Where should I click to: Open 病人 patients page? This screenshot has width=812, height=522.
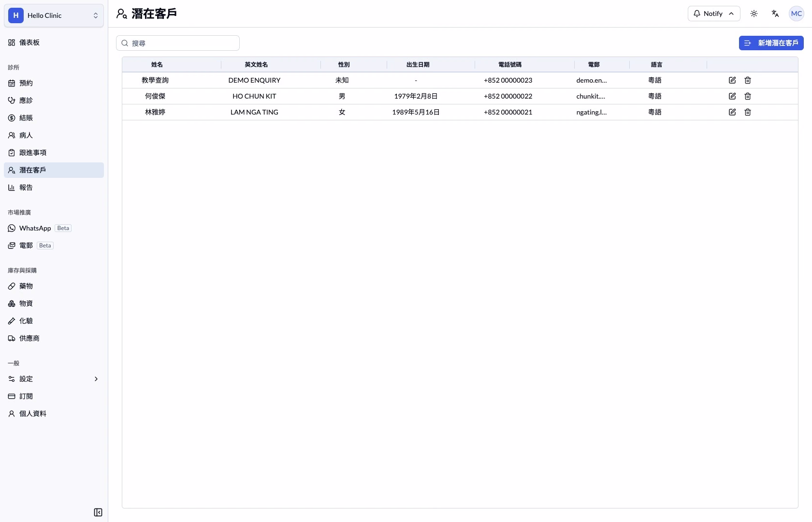[x=54, y=135]
